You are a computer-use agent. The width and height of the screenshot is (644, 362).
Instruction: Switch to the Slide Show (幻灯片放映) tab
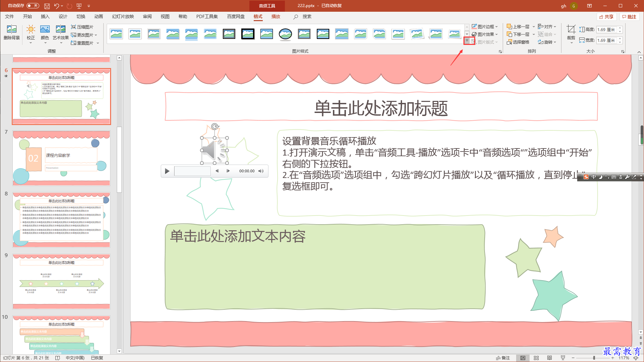click(123, 16)
